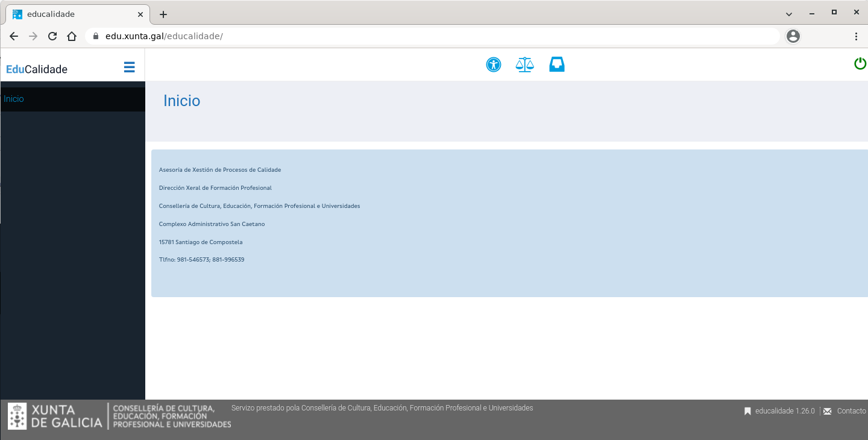Click the educalidade 1.26.0 version bookmark icon
Screen dimensions: 868x440
(747, 411)
